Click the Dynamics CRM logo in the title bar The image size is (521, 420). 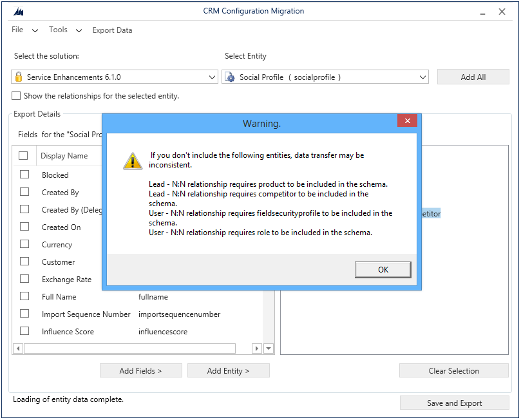pyautogui.click(x=19, y=11)
